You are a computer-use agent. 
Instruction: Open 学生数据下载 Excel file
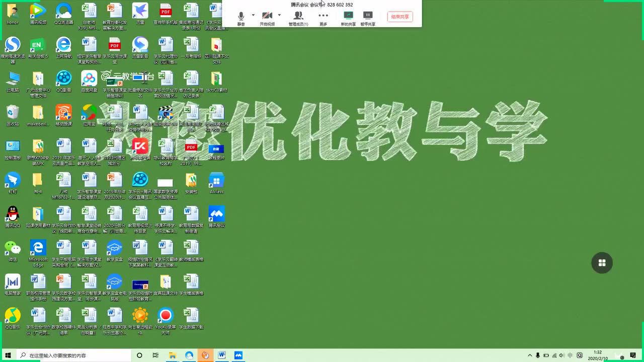[x=191, y=318]
